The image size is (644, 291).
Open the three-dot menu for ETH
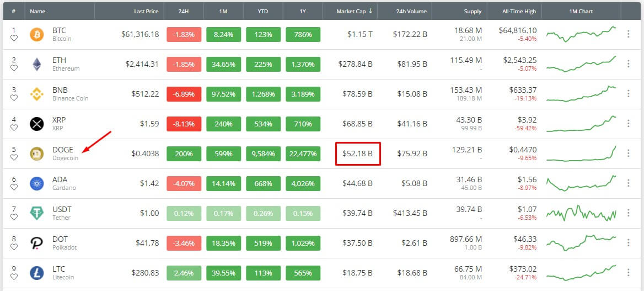point(628,64)
